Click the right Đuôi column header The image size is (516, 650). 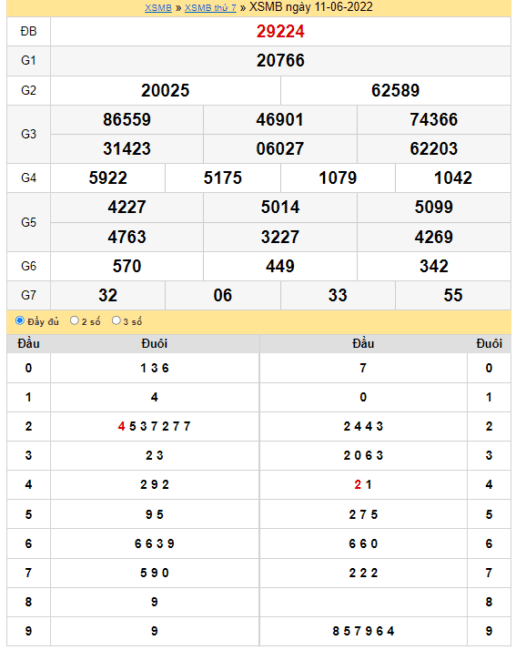pyautogui.click(x=489, y=343)
